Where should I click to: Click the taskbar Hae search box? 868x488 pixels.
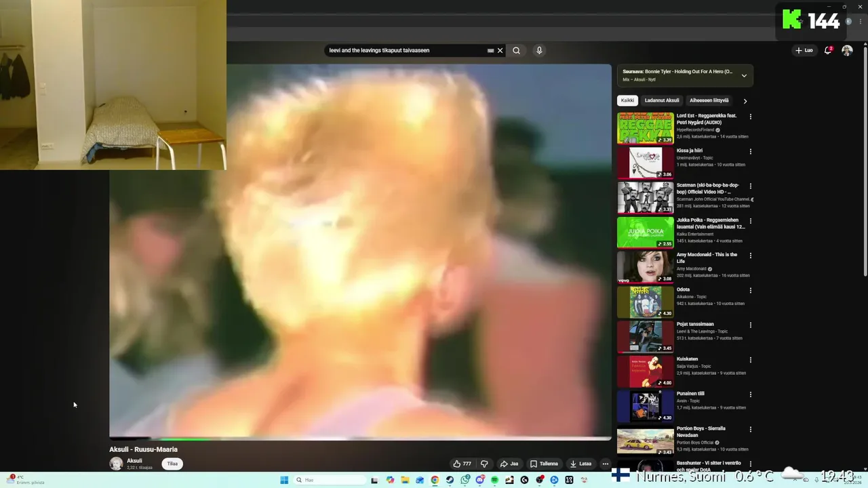330,480
